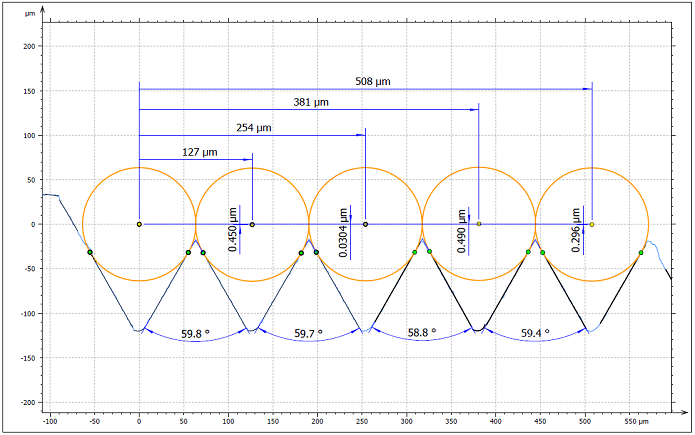Click the 150 tick label on vertical axis
The height and width of the screenshot is (435, 695).
[29, 91]
